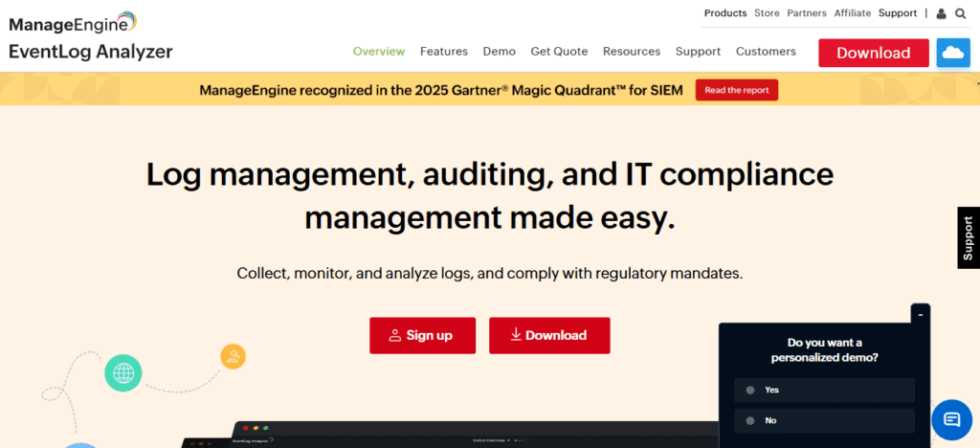Click the 'Do you want a personalized demo?' text
This screenshot has height=448, width=980.
click(824, 350)
